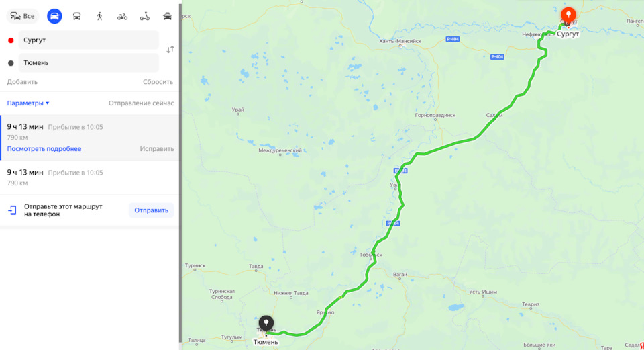Expand the Параметры dropdown
This screenshot has width=644, height=350.
tap(28, 103)
